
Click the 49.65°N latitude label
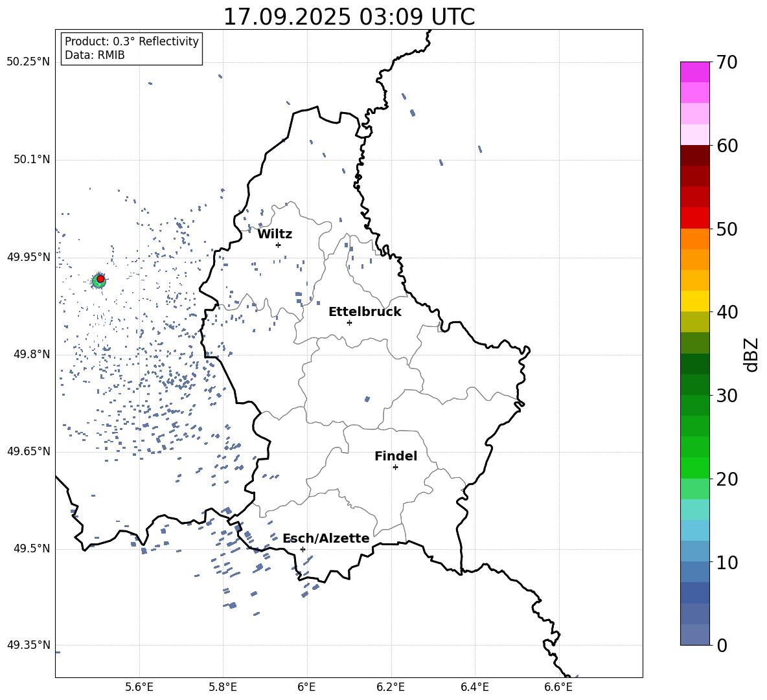click(29, 451)
